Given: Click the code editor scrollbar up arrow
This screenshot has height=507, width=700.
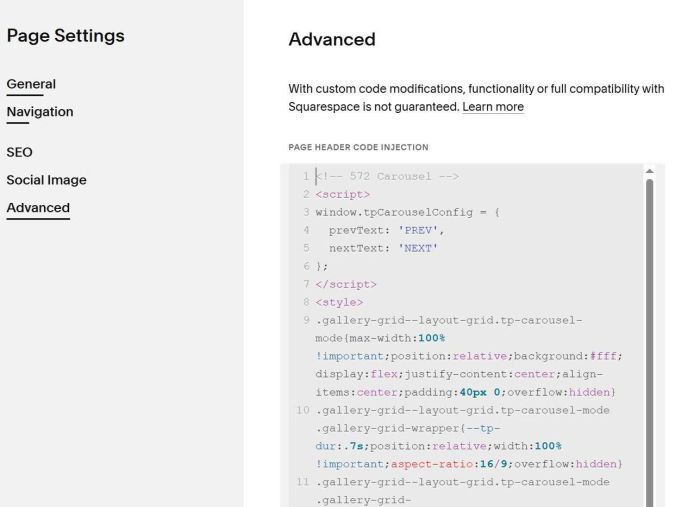Looking at the screenshot, I should [649, 171].
